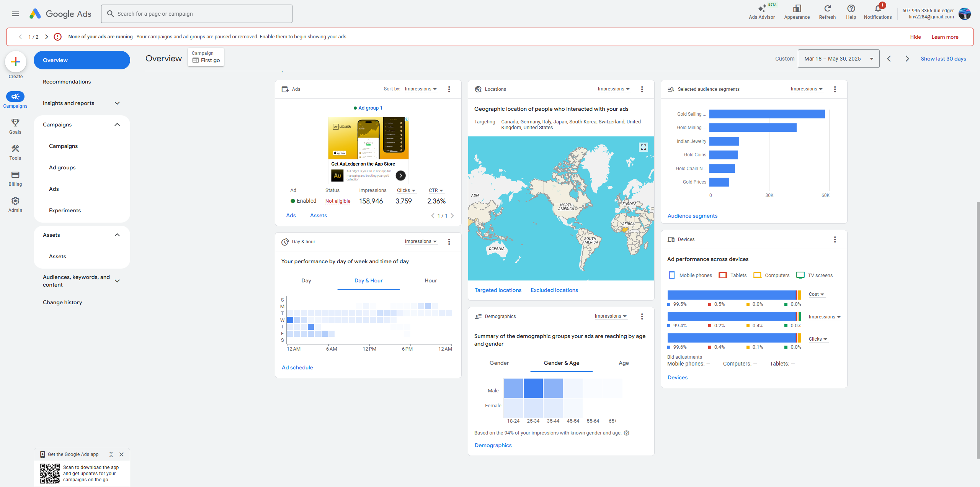Open Billing in side rail
The height and width of the screenshot is (487, 980).
point(15,179)
